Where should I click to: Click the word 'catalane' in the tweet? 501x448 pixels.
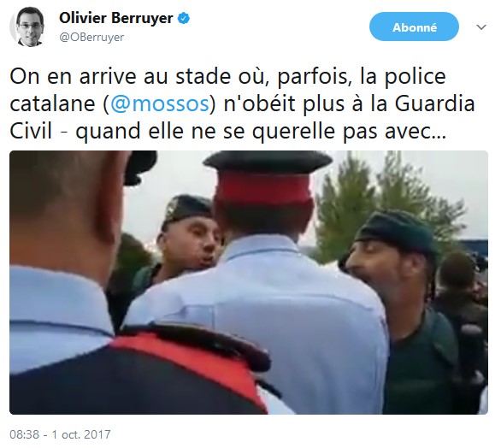pyautogui.click(x=52, y=103)
